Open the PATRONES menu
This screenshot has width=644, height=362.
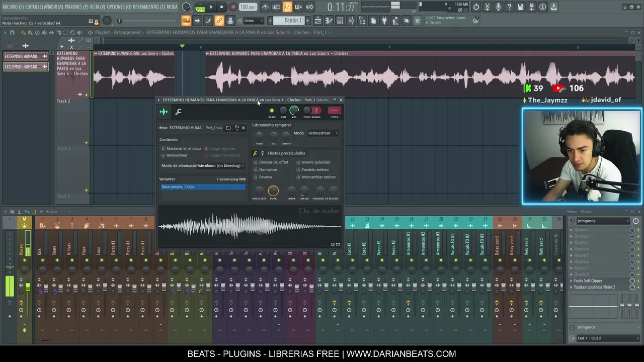tap(76, 7)
